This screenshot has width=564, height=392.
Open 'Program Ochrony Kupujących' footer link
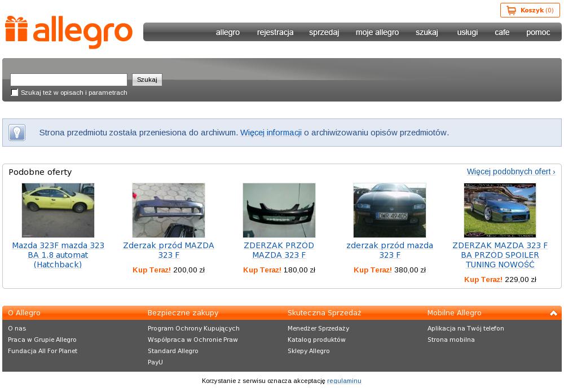click(x=193, y=328)
